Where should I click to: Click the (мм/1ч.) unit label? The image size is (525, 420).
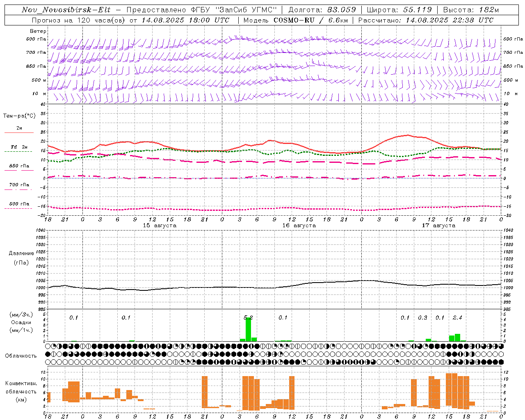[x=21, y=330]
